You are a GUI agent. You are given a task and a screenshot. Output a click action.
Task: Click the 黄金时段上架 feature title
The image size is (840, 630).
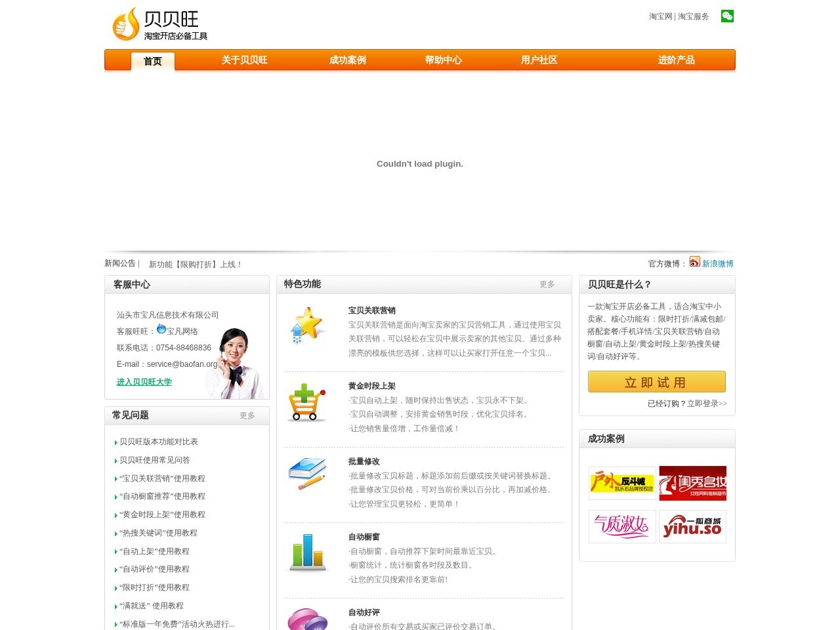[372, 386]
